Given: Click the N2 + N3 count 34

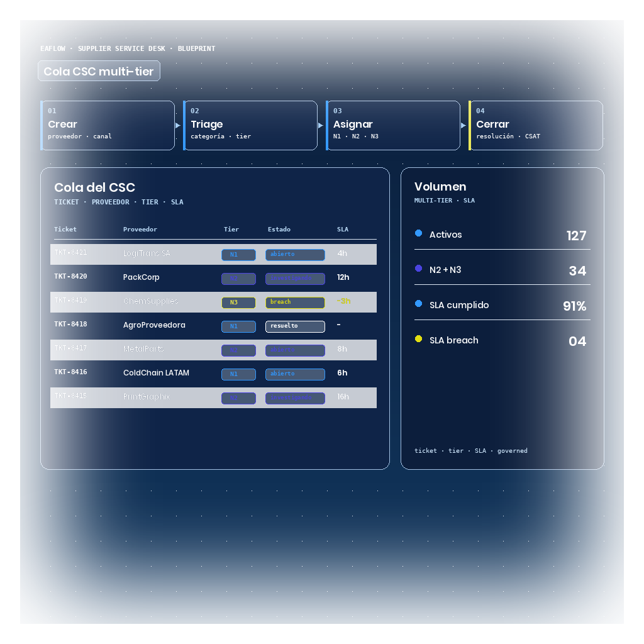Looking at the screenshot, I should [x=577, y=270].
